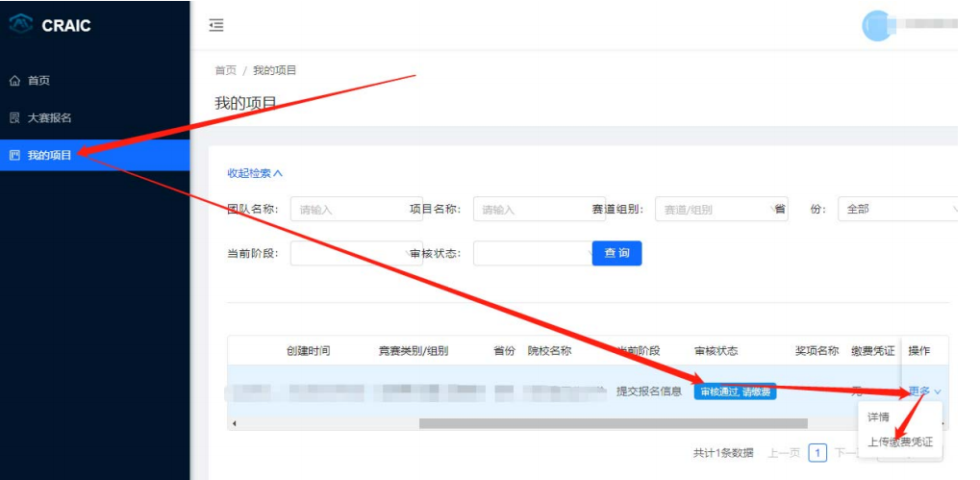Click the 大赛报名 sidebar icon

click(14, 117)
